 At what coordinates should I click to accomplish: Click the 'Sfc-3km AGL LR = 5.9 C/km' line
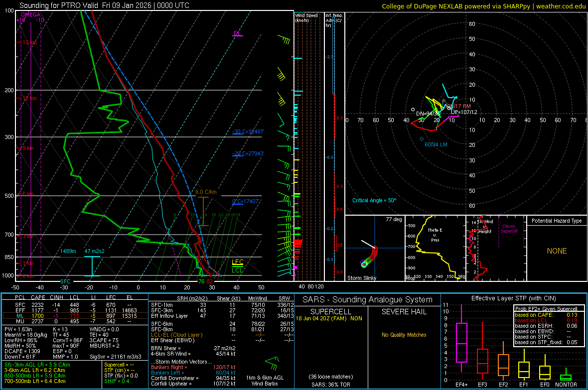pyautogui.click(x=37, y=365)
